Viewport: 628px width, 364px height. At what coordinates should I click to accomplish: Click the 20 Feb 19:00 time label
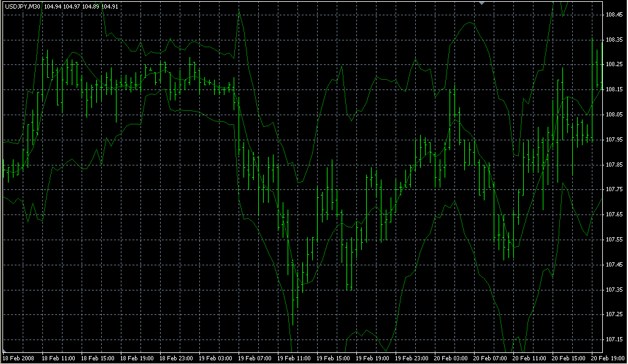click(608, 358)
